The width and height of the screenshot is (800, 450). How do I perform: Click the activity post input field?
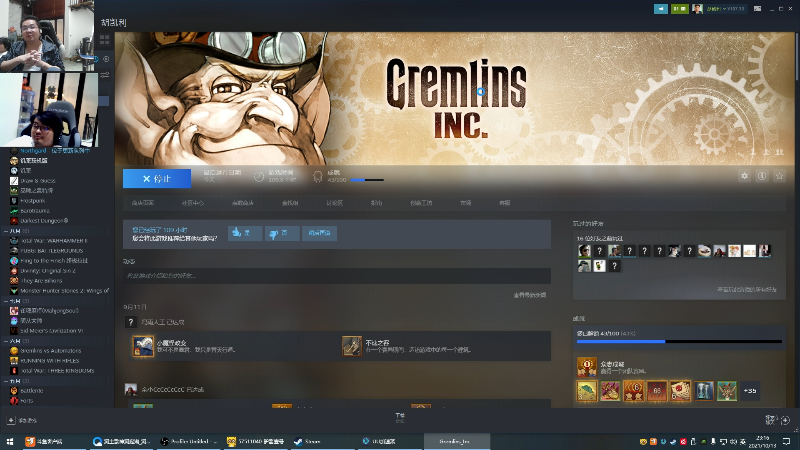click(x=337, y=276)
